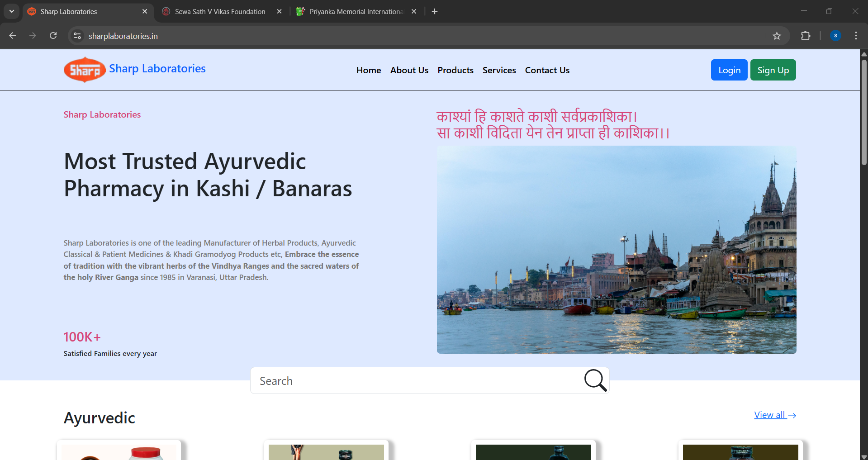
Task: Open the Home navigation link
Action: pyautogui.click(x=369, y=70)
